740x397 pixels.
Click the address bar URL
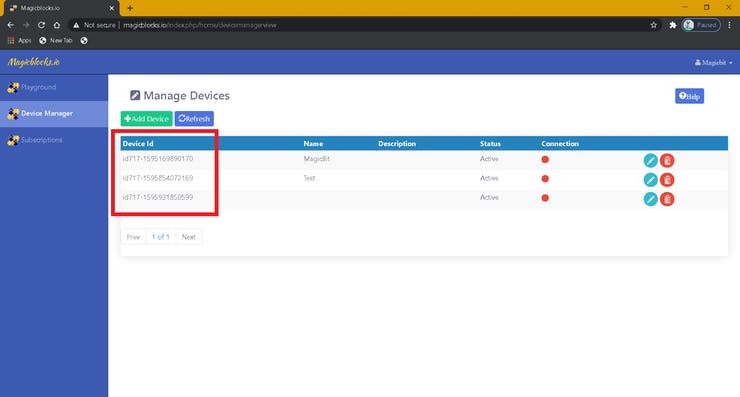point(200,25)
